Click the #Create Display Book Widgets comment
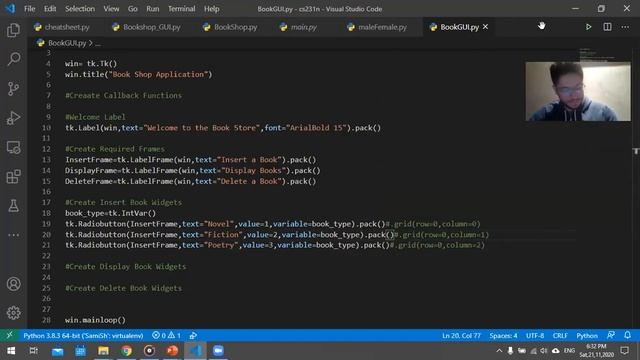The height and width of the screenshot is (360, 640). [x=125, y=267]
